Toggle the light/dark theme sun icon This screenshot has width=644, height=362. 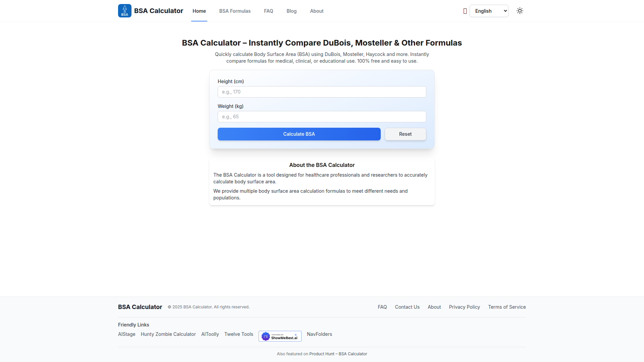[x=520, y=11]
